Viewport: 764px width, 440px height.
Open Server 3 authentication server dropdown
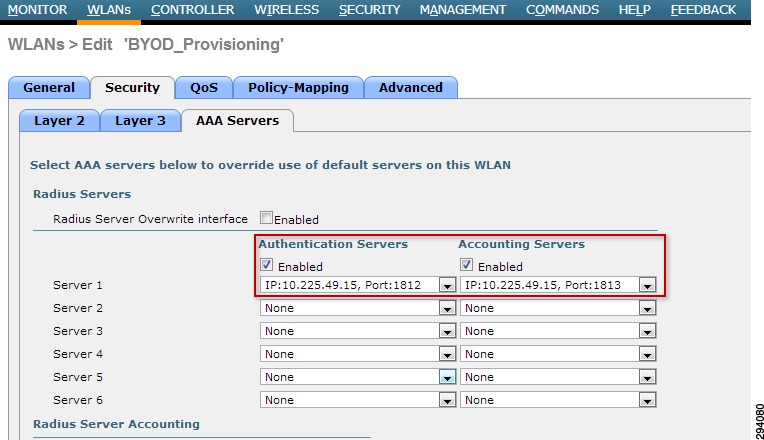[x=358, y=331]
